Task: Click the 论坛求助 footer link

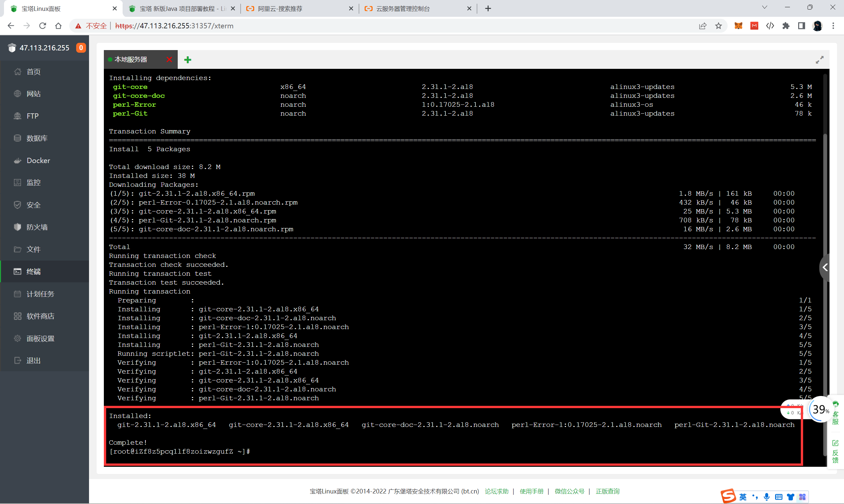Action: pyautogui.click(x=496, y=491)
